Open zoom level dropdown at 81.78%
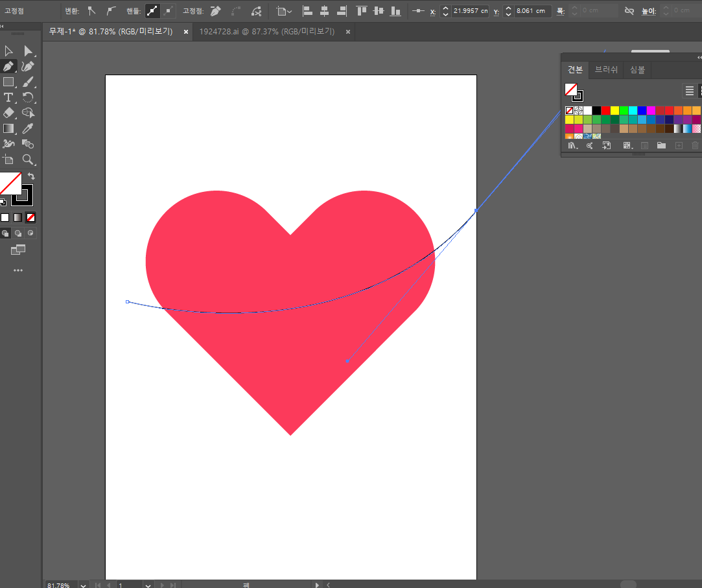Image resolution: width=702 pixels, height=588 pixels. click(x=83, y=585)
